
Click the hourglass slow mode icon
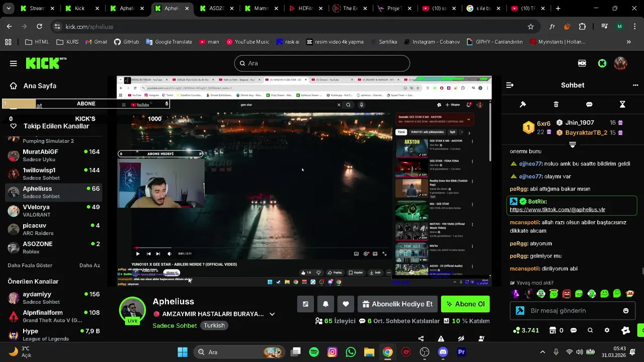[622, 105]
